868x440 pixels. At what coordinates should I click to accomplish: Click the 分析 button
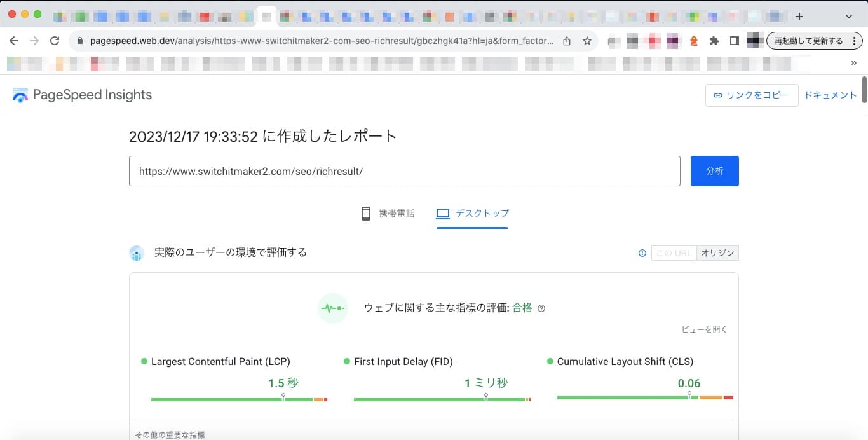click(x=715, y=171)
